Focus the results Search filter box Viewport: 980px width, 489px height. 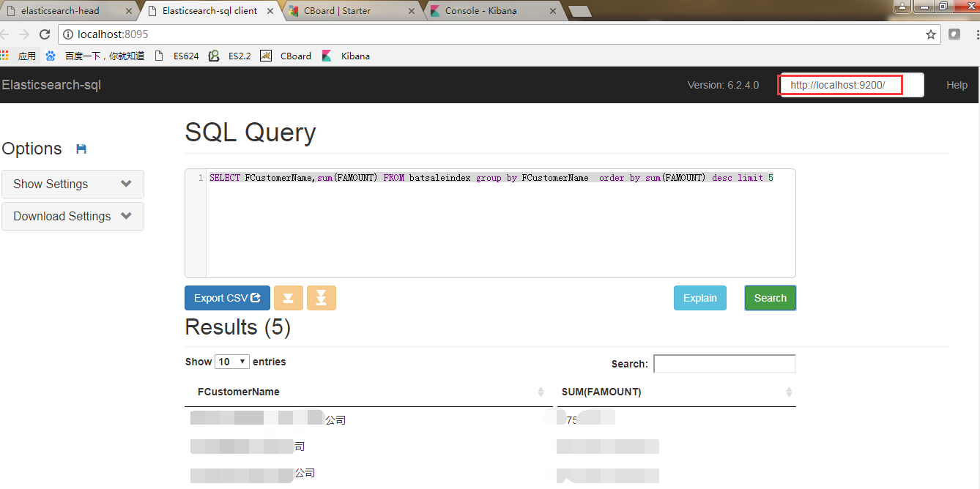(724, 363)
